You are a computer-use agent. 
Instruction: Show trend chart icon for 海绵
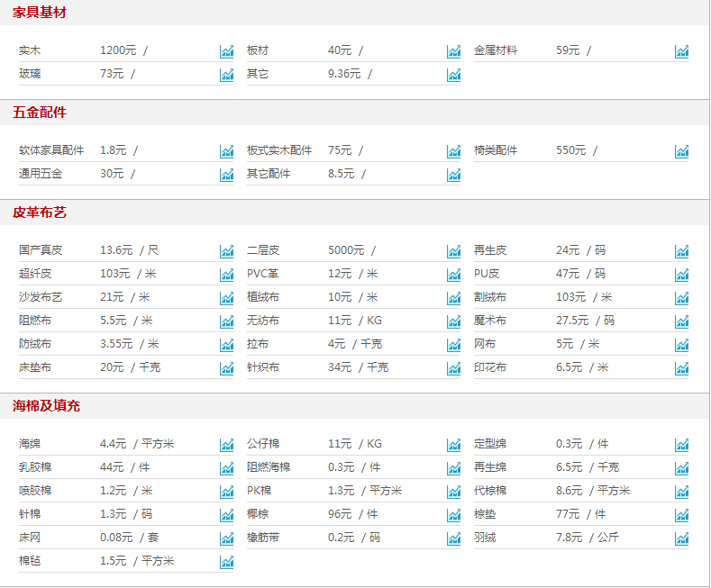(227, 446)
